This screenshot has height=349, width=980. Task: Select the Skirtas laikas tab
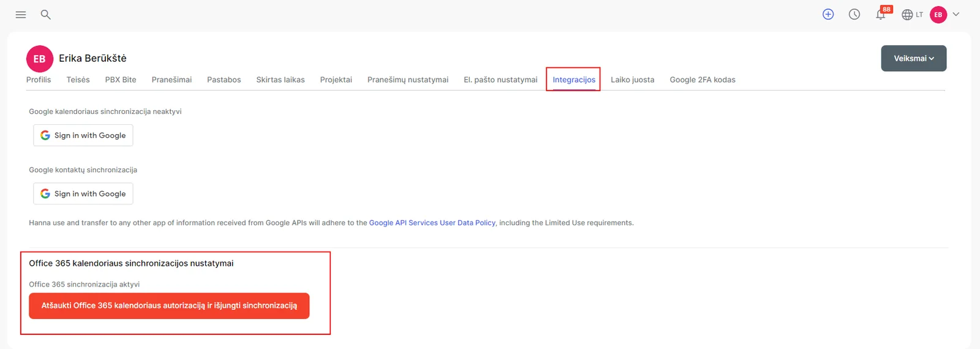281,80
